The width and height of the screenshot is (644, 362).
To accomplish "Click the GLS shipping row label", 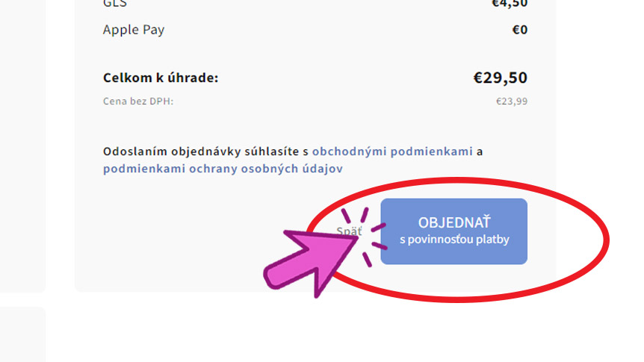I will [x=114, y=4].
